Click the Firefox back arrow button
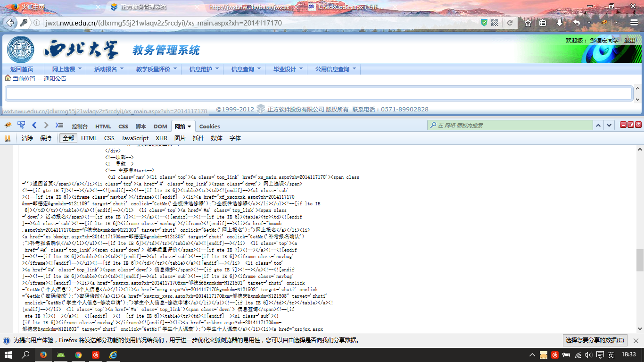 coord(11,23)
